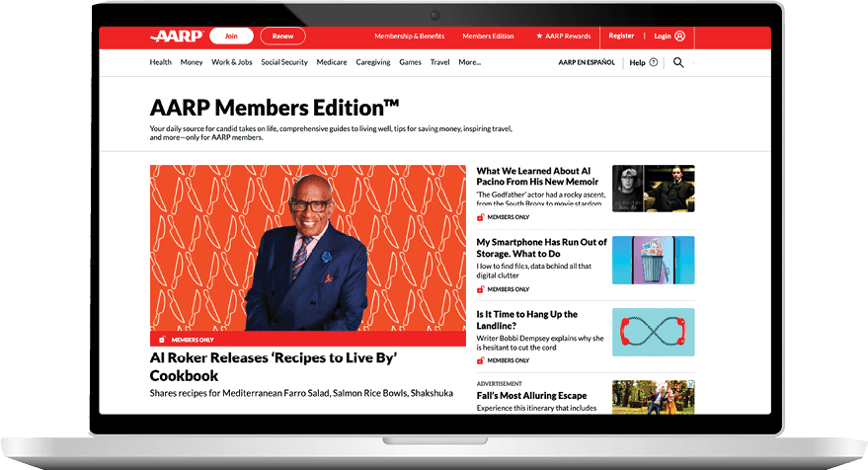Click the Login user profile icon
The image size is (868, 470).
pyautogui.click(x=679, y=36)
